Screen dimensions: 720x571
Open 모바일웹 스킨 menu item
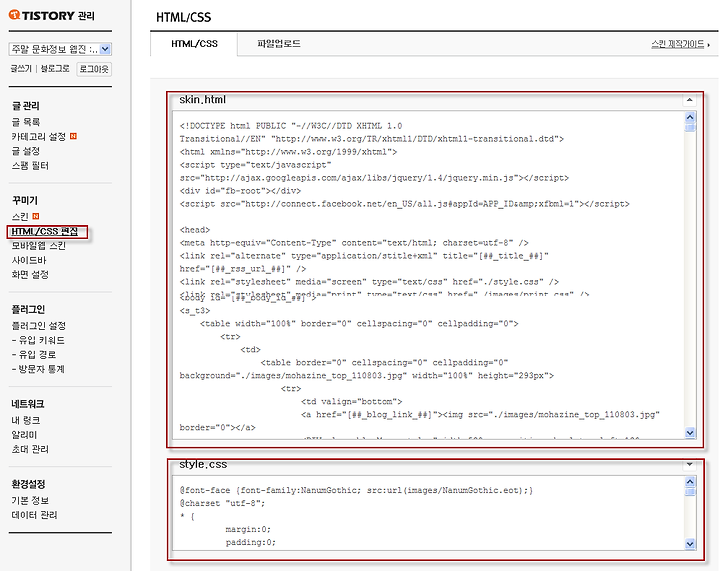coord(39,246)
